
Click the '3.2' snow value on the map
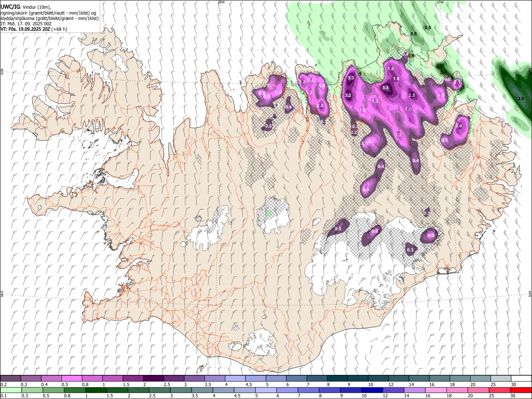348,95
